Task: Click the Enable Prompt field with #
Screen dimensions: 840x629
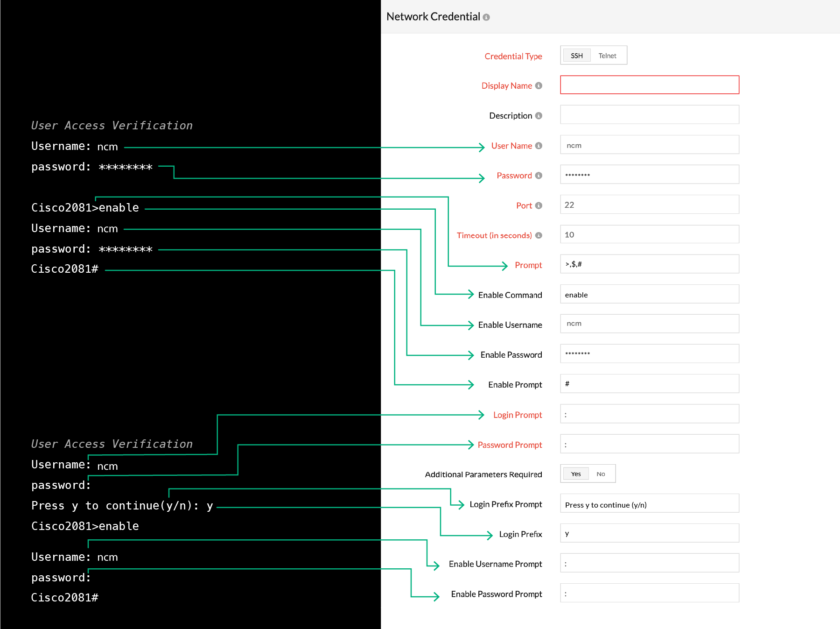Action: tap(649, 384)
